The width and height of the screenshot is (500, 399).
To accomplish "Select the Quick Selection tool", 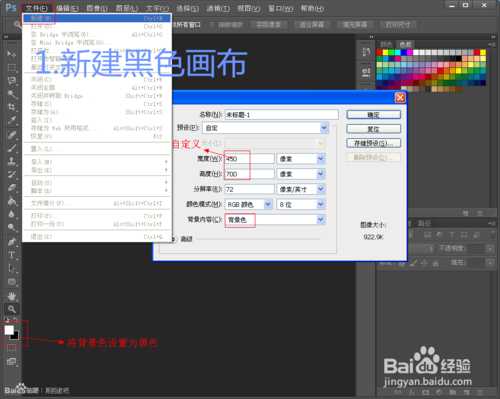I will (x=11, y=94).
